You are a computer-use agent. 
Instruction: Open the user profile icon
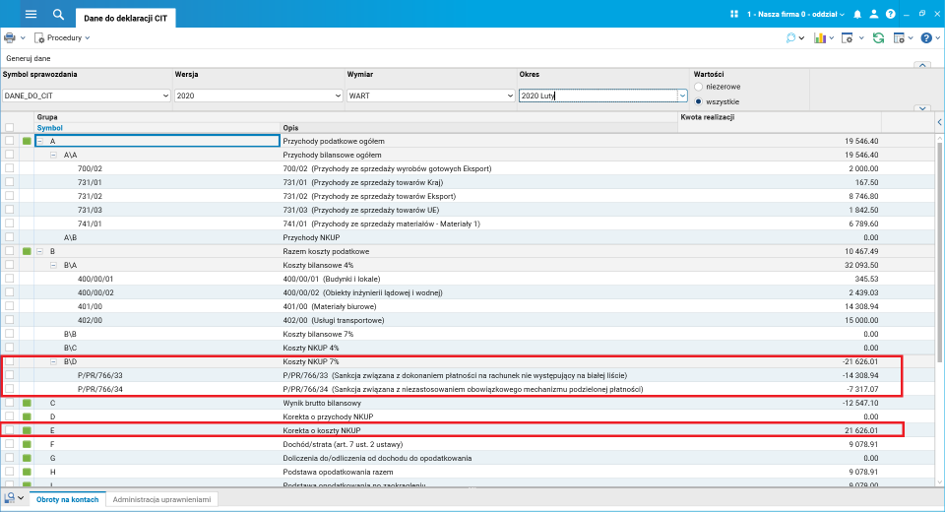tap(873, 14)
